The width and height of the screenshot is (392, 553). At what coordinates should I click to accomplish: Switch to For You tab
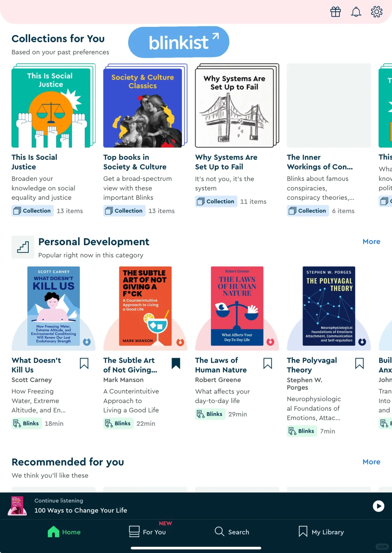147,532
